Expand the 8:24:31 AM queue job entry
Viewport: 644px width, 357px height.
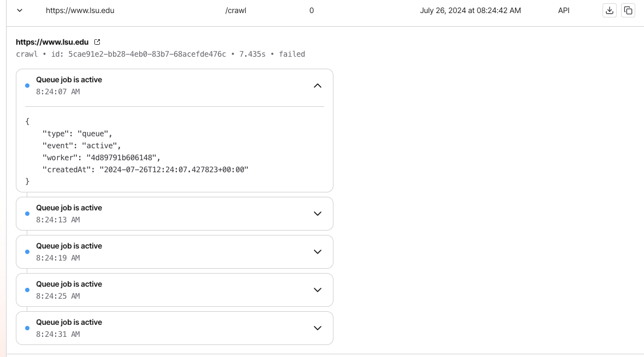coord(318,328)
